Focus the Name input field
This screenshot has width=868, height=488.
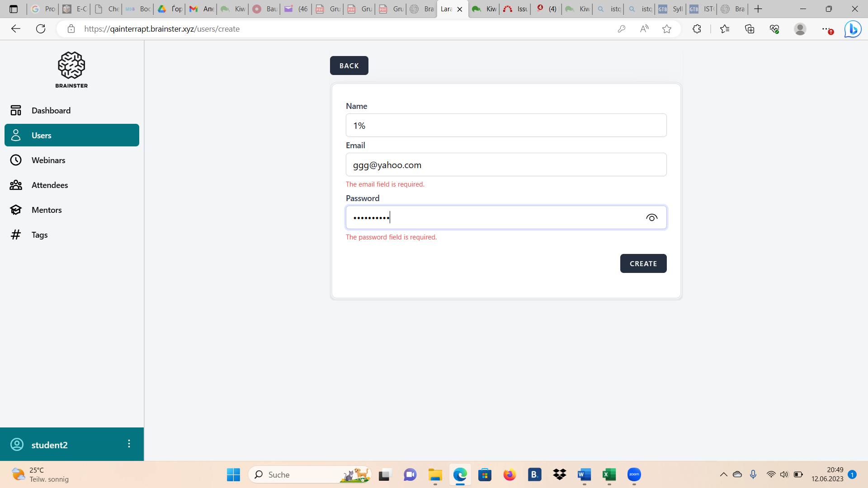click(x=506, y=126)
